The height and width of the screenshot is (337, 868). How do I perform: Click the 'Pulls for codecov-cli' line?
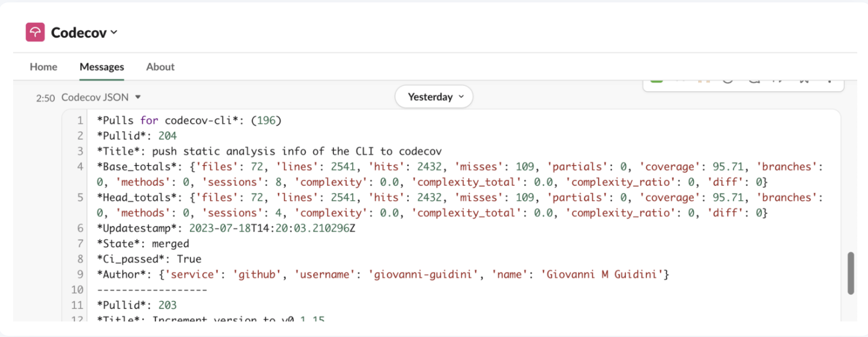[189, 120]
